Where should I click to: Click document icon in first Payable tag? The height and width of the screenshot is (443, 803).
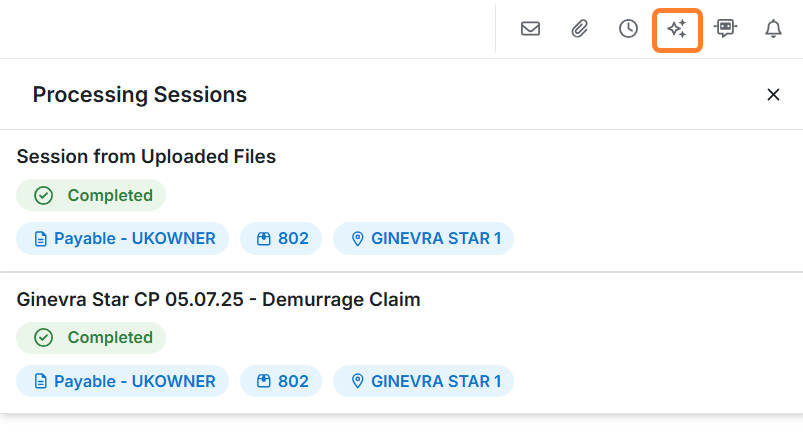click(41, 239)
